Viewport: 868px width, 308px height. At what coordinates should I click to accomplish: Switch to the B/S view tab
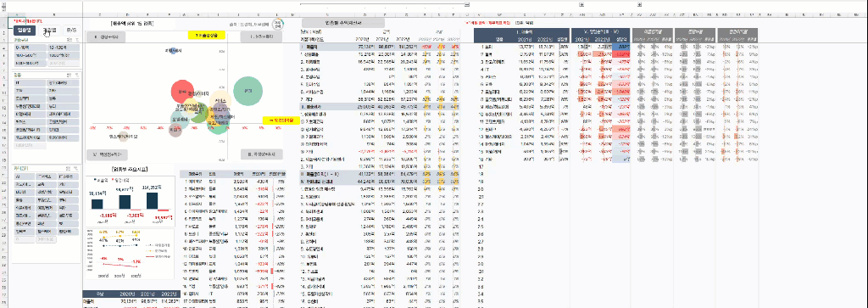tap(72, 31)
